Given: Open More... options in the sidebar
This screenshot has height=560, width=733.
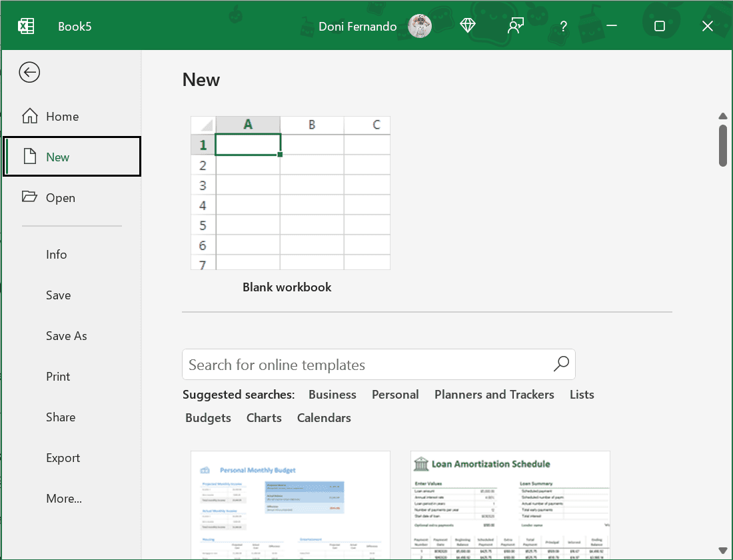Looking at the screenshot, I should [x=63, y=498].
